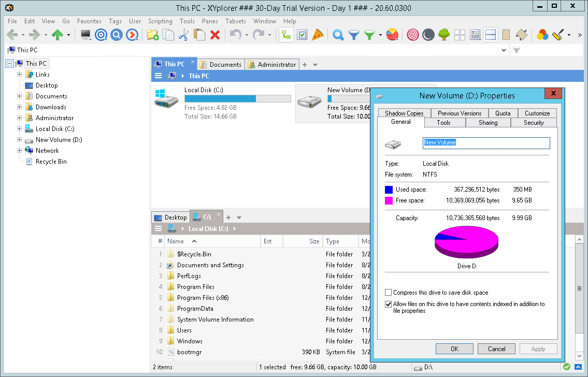The height and width of the screenshot is (377, 588).
Task: Toggle the checkbox Show Checkboxes toolbar icon
Action: point(302,35)
